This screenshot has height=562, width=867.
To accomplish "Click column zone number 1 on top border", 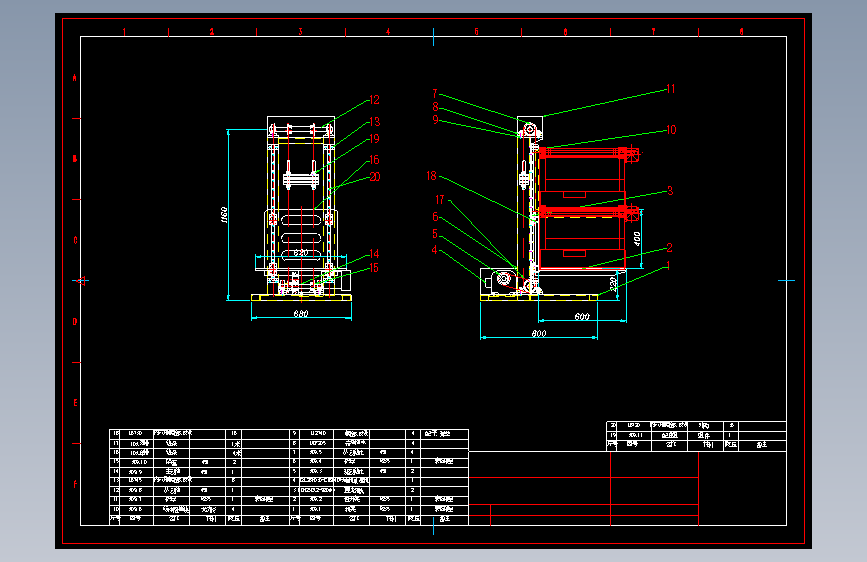I will [124, 32].
